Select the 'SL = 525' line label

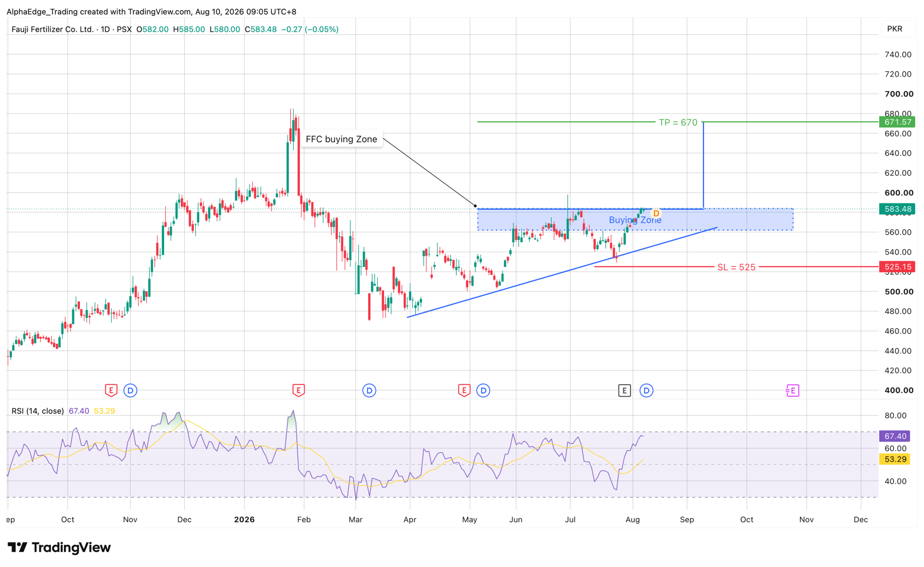tap(736, 267)
